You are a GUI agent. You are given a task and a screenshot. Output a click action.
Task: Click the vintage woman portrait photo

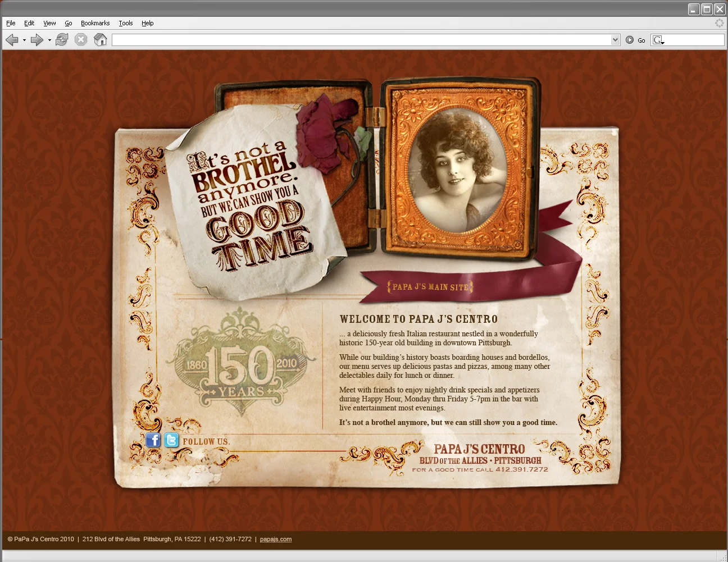[457, 171]
